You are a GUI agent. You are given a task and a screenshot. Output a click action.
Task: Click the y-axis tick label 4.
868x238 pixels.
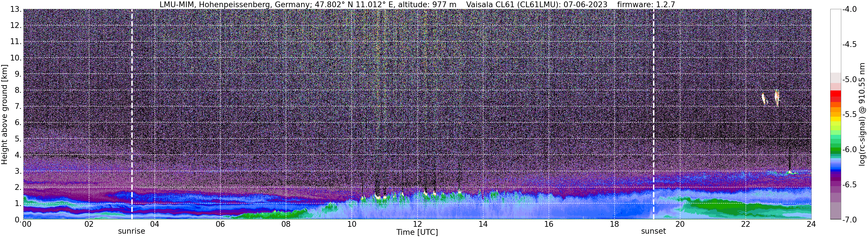click(18, 155)
